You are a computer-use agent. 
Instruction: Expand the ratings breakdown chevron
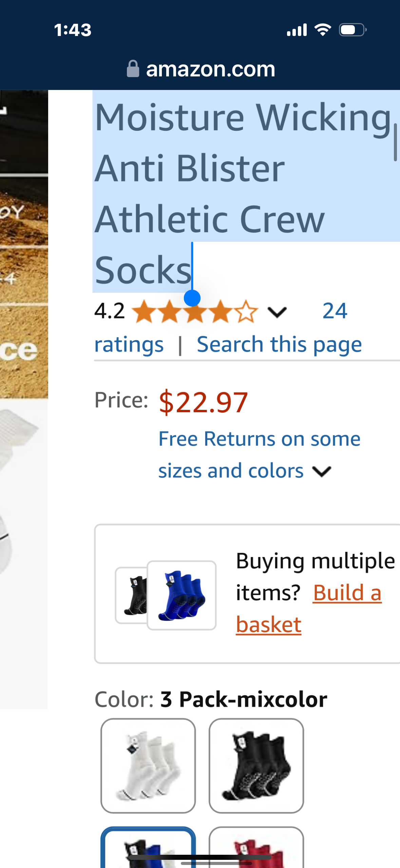pos(277,312)
